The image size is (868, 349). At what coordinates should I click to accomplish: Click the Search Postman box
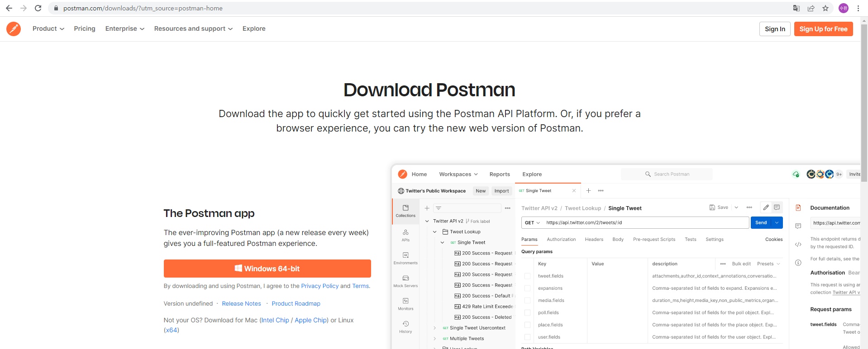pyautogui.click(x=667, y=174)
